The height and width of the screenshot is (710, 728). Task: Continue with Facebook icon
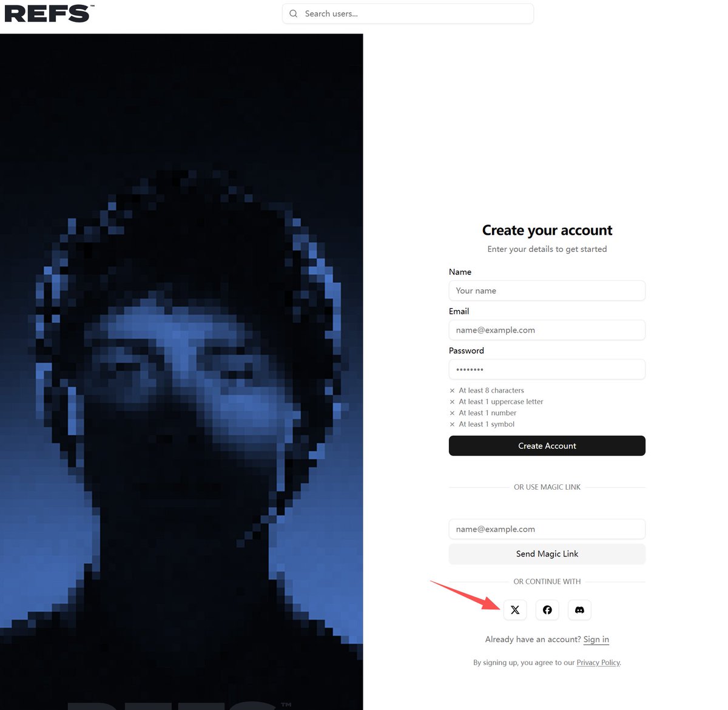click(547, 610)
